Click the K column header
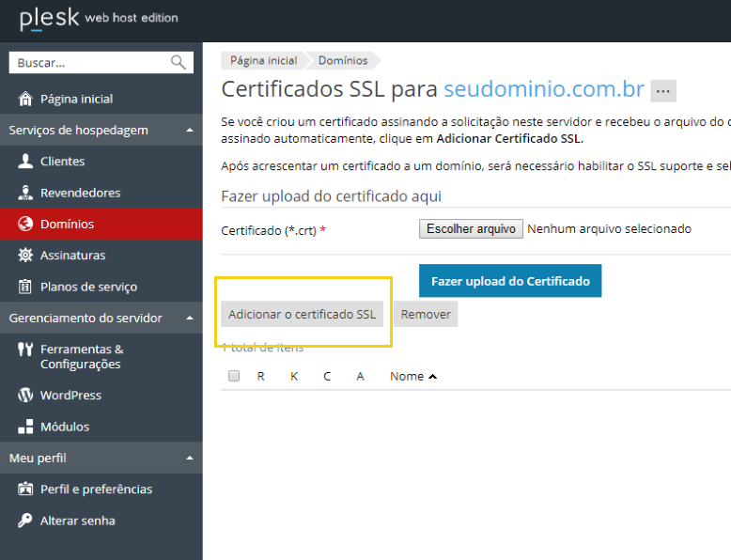Image resolution: width=731 pixels, height=560 pixels. click(294, 376)
